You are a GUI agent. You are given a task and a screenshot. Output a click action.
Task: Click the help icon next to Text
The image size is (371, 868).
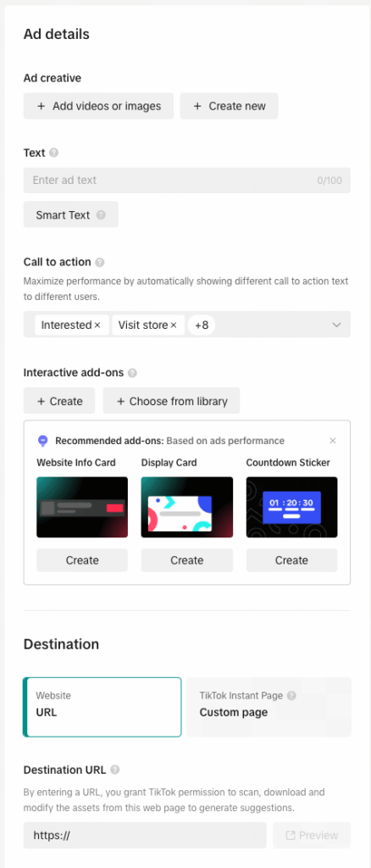coord(53,153)
